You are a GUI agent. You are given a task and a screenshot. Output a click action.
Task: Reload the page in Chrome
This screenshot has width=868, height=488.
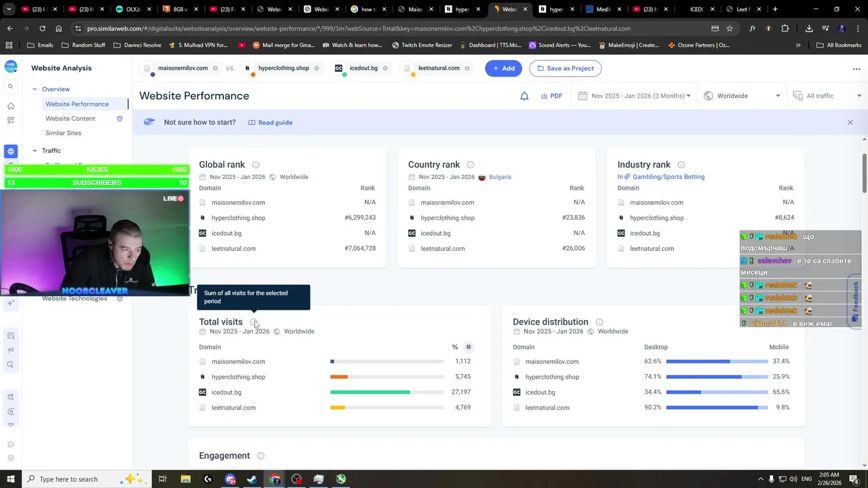point(42,28)
